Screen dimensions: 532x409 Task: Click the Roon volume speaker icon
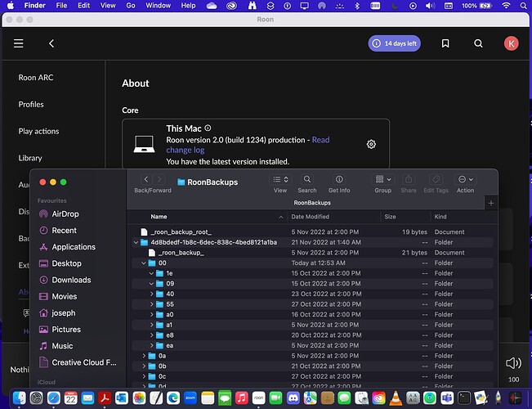pyautogui.click(x=513, y=363)
